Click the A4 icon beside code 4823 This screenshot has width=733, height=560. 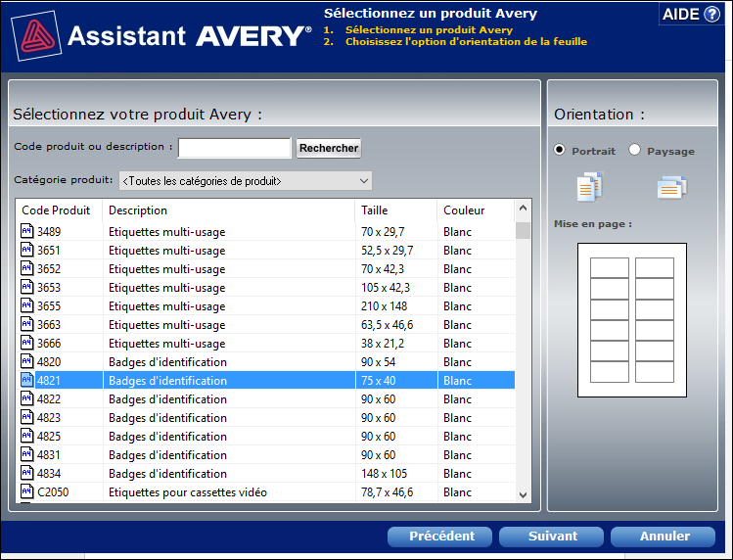27,417
